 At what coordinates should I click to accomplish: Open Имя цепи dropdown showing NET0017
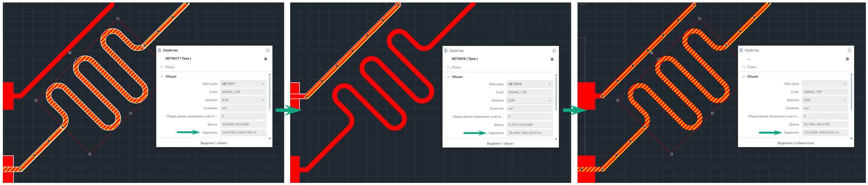coord(243,84)
